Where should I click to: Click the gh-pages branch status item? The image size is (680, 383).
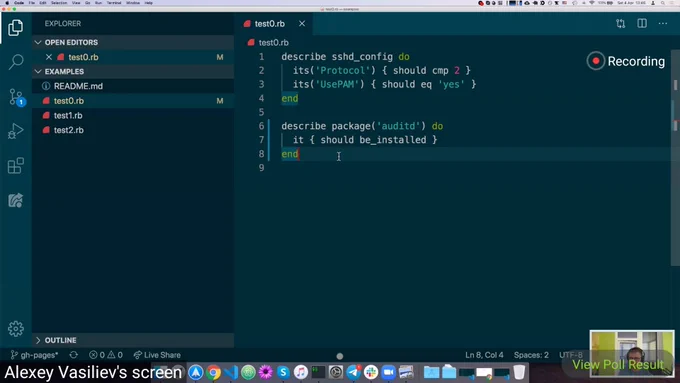point(34,355)
